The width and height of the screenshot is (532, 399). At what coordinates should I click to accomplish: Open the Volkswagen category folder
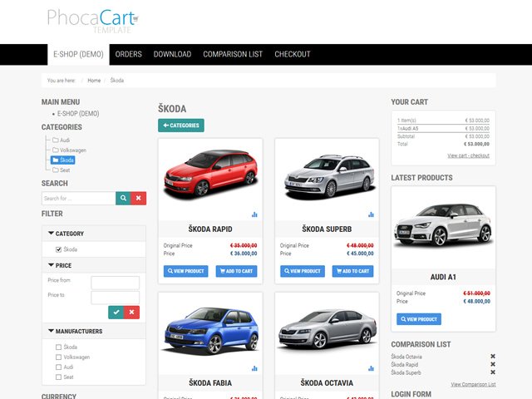69,150
